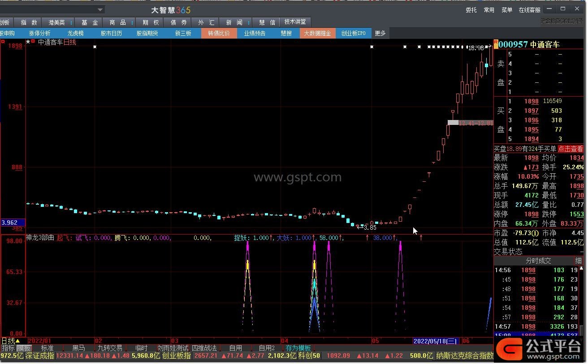Click the dots handle next to 商品

point(133,22)
